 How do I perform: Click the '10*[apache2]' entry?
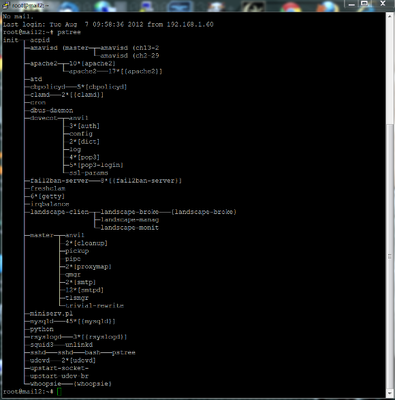93,63
